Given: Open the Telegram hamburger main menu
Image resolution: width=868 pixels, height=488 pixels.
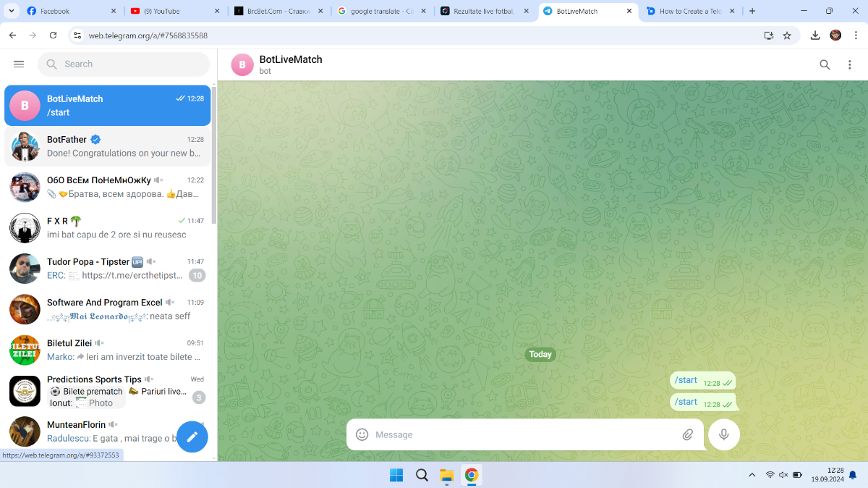Looking at the screenshot, I should point(19,64).
